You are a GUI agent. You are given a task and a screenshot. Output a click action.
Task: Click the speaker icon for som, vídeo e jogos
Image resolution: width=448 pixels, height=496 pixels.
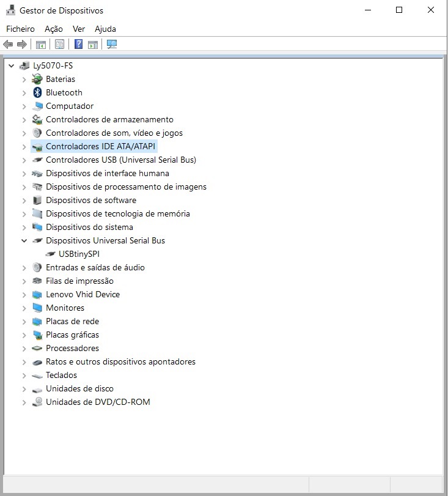37,133
